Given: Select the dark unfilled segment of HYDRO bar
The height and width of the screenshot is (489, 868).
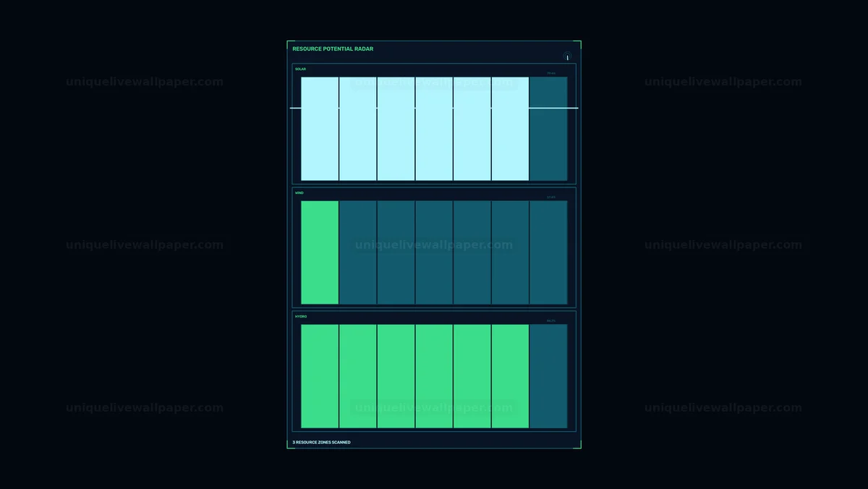Looking at the screenshot, I should [548, 376].
